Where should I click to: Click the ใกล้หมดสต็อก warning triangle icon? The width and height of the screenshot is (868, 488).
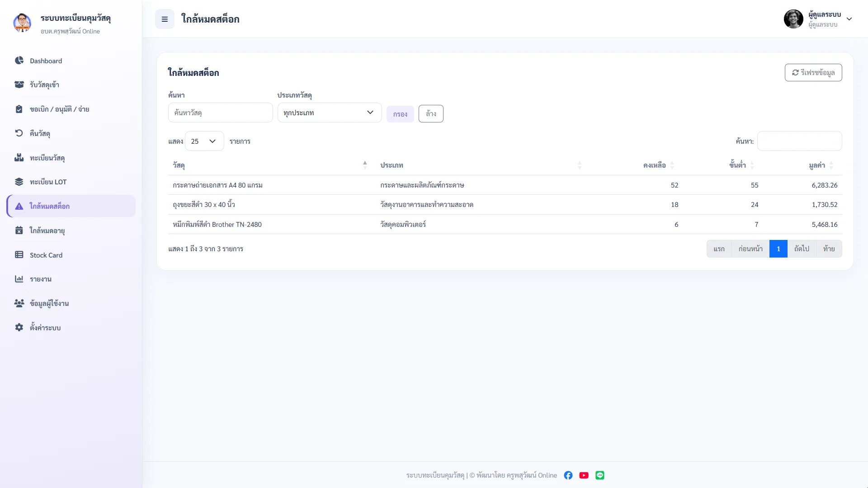19,206
